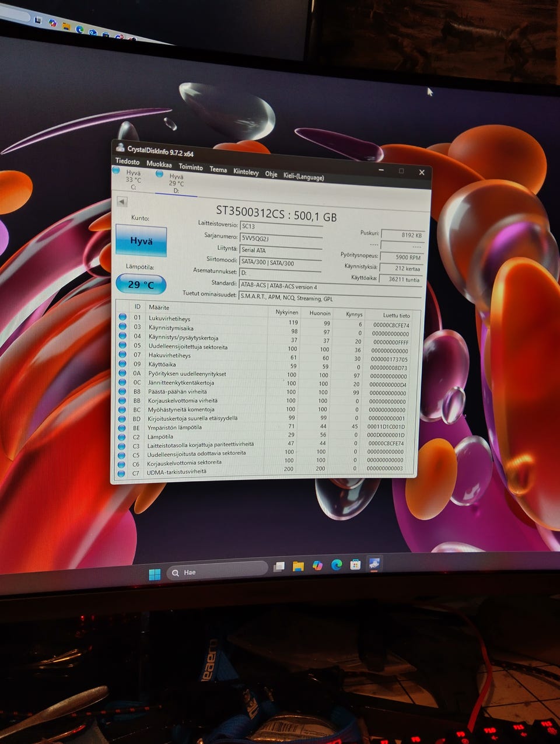
Task: Open the Kieli-(Language) menu
Action: tap(303, 176)
